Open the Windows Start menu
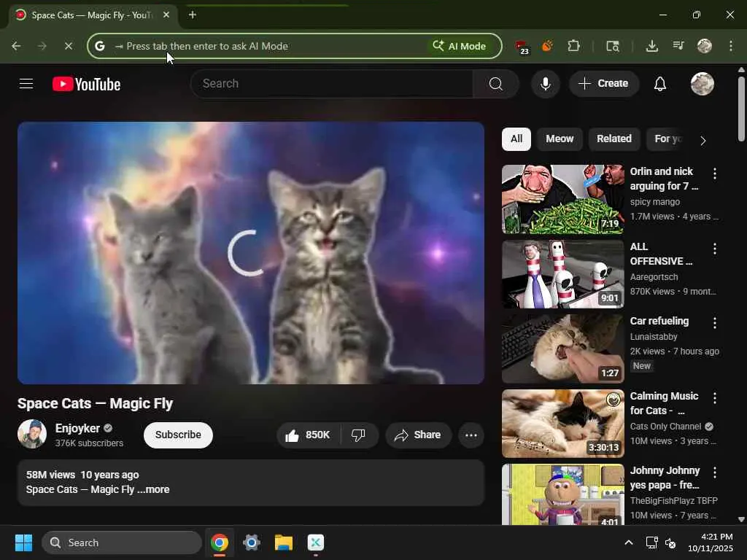 [23, 542]
